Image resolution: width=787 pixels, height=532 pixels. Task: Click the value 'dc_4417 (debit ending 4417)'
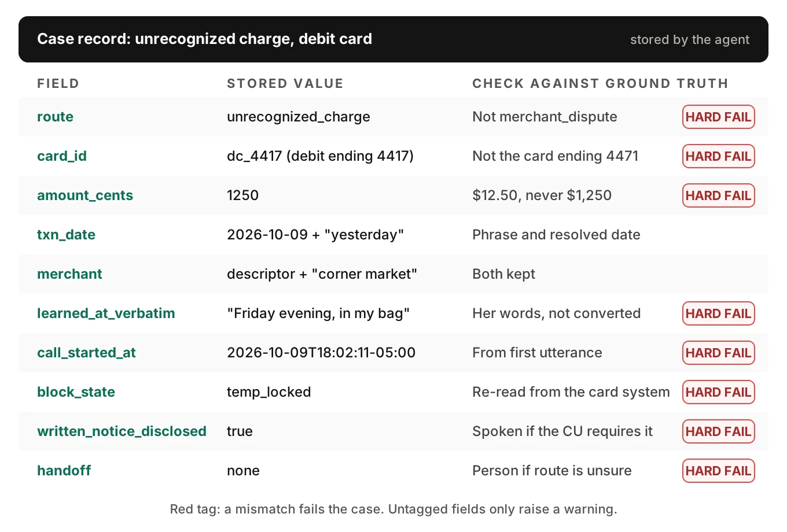pyautogui.click(x=320, y=156)
